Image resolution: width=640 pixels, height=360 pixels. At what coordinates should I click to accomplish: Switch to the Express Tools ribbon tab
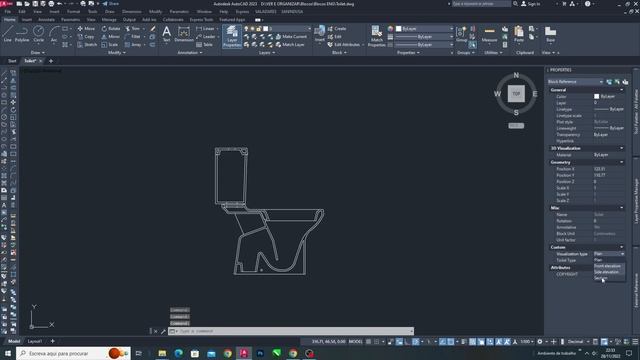point(201,20)
